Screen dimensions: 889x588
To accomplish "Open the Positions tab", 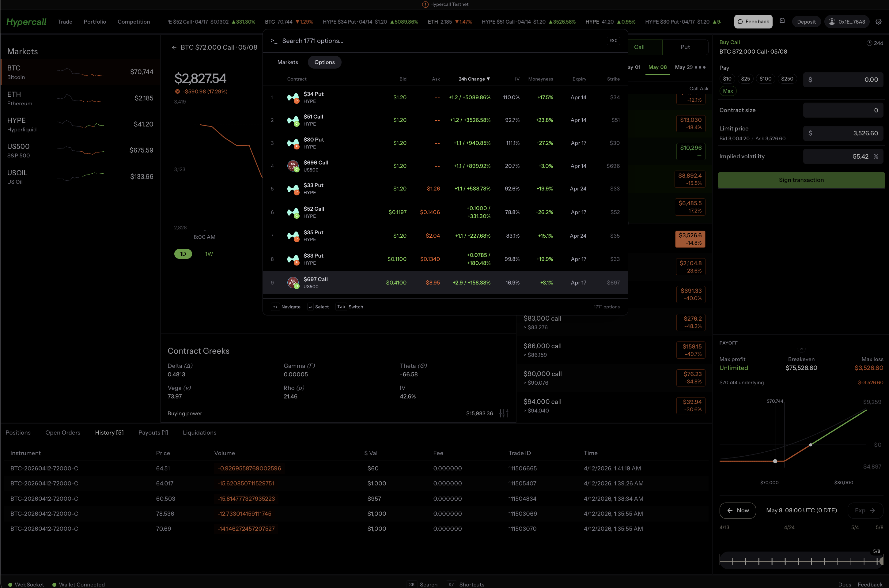I will [18, 432].
